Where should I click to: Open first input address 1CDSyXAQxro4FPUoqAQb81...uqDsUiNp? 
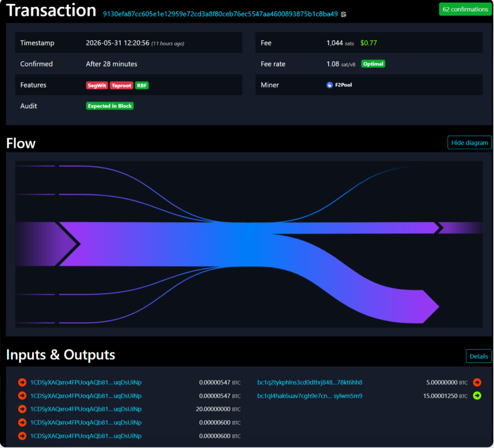point(86,382)
